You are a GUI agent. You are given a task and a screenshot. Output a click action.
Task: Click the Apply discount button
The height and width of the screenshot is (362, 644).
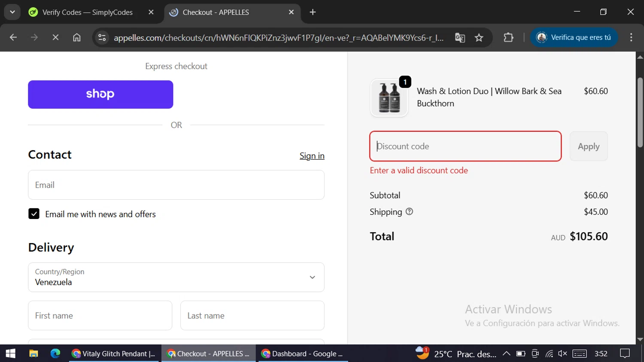(x=589, y=146)
